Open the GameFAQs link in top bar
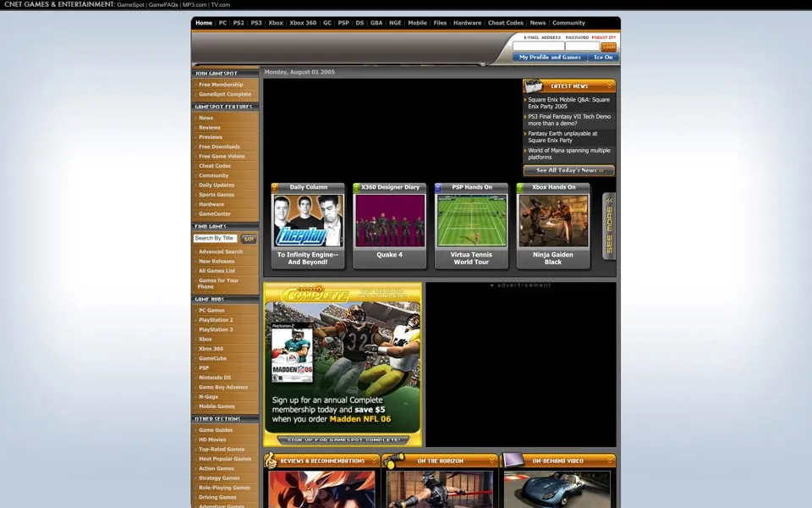The height and width of the screenshot is (508, 812). [163, 5]
